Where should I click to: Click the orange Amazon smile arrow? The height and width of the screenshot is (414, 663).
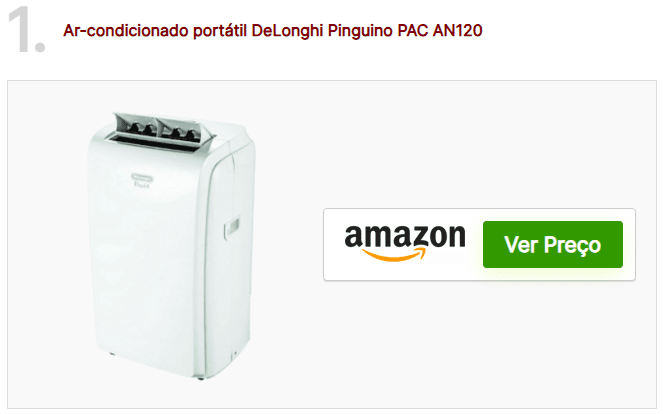pyautogui.click(x=394, y=255)
